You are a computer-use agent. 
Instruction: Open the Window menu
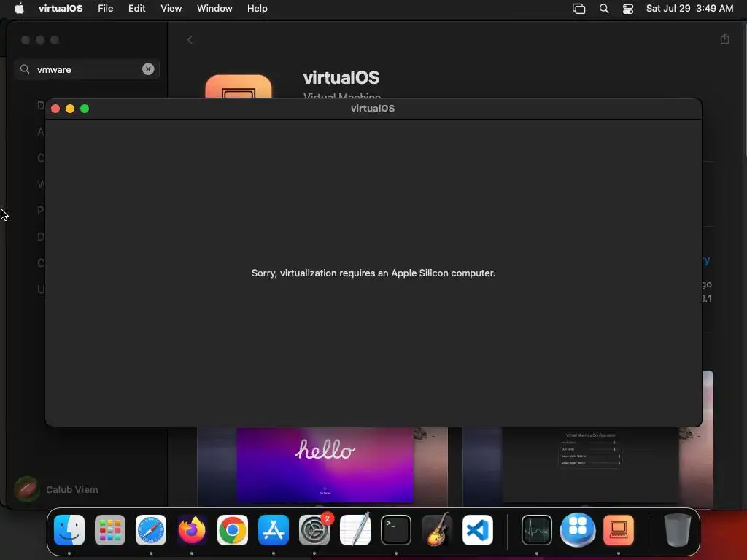(214, 8)
